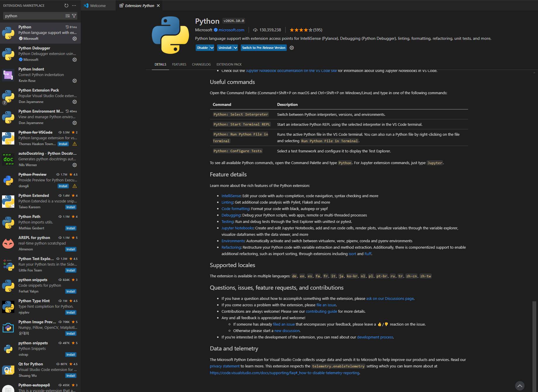The height and width of the screenshot is (392, 538).
Task: Open the filter extensions funnel icon
Action: [74, 16]
